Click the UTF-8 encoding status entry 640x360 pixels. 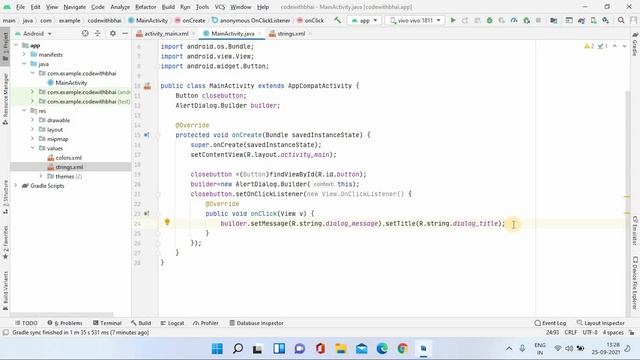[590, 333]
